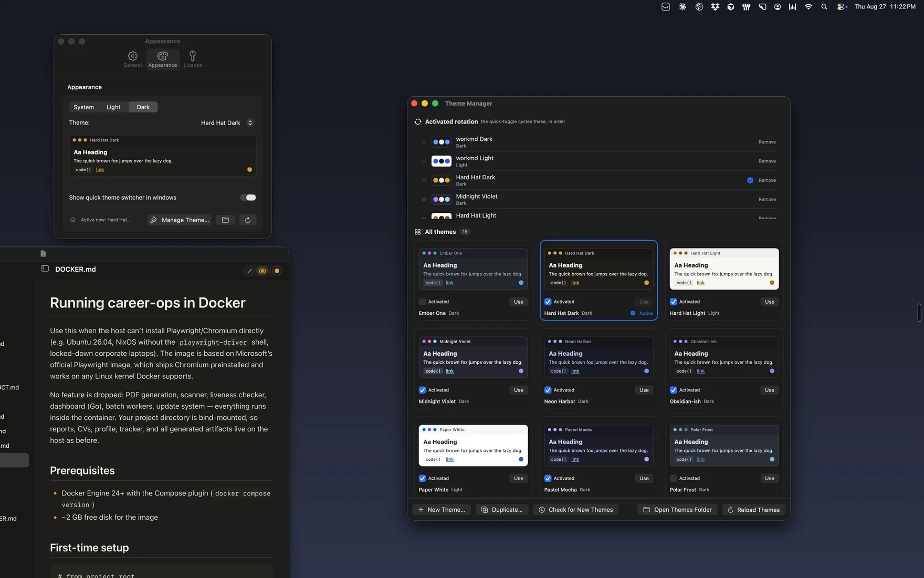924x578 pixels.
Task: Click the drag handle of Midnight Violet row
Action: (424, 199)
